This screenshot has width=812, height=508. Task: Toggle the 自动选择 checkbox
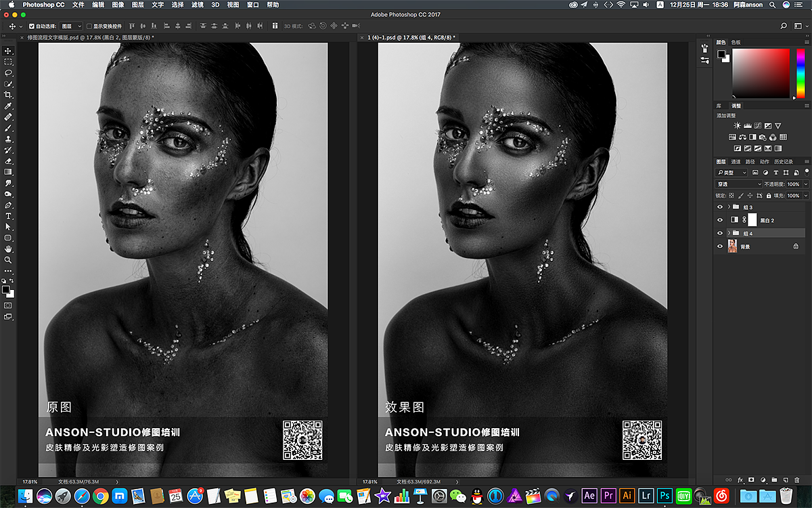tap(31, 26)
